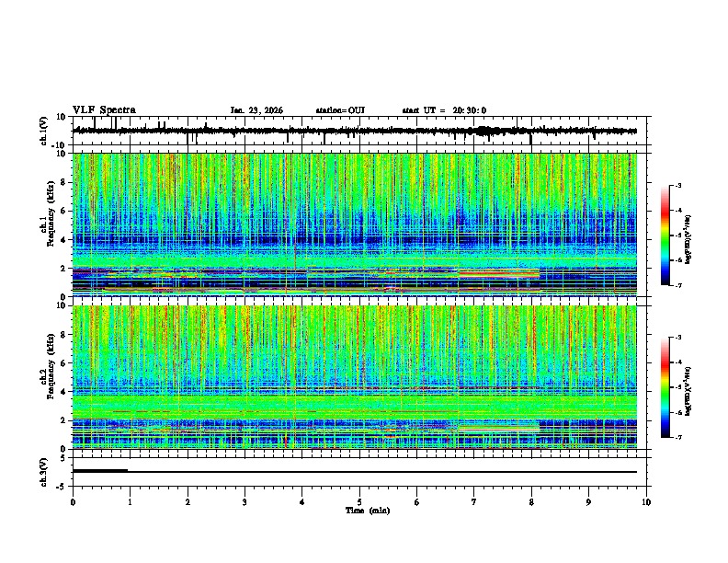
Task: Click time axis tick label "5"
Action: 359,502
